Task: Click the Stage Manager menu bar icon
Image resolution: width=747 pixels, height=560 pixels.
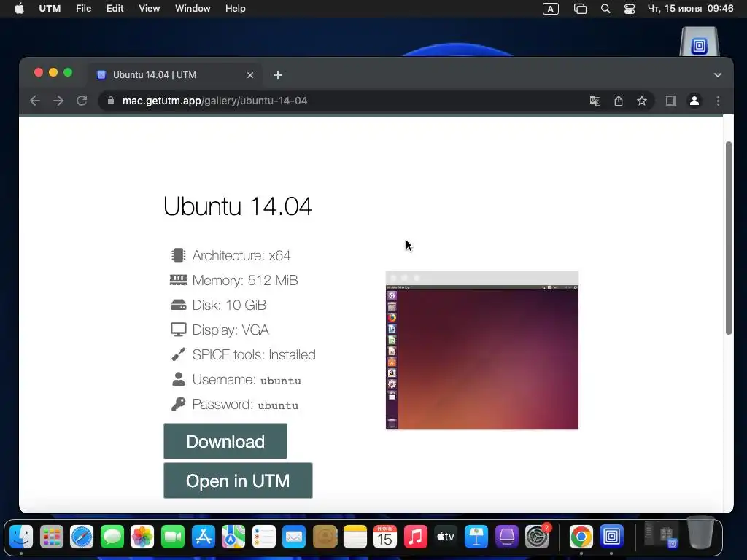Action: click(580, 9)
